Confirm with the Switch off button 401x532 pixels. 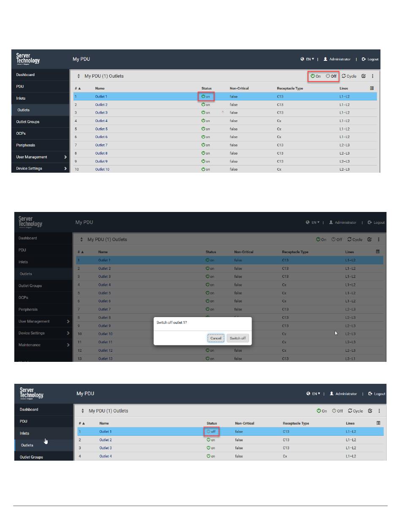(x=238, y=338)
